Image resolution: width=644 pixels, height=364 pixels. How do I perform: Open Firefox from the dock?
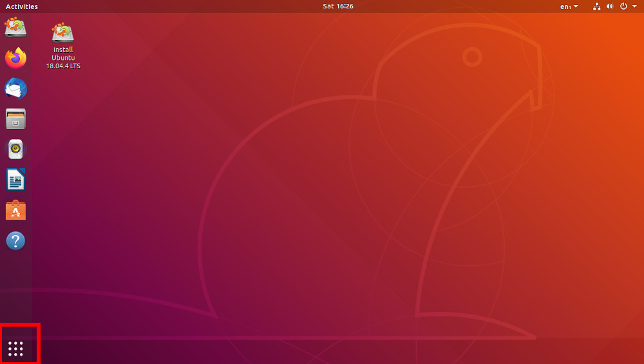[x=15, y=58]
